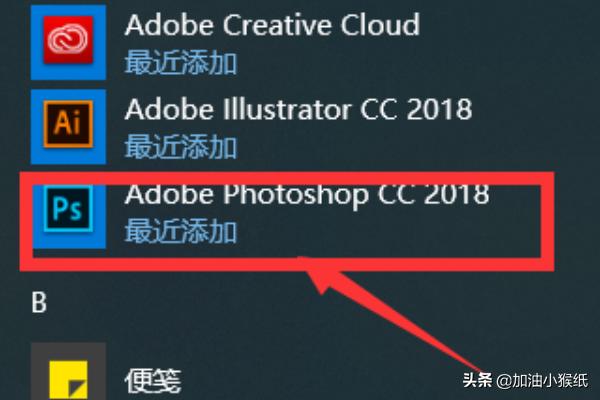Launch the Photoshop Ps icon
The width and height of the screenshot is (600, 400).
coord(68,209)
